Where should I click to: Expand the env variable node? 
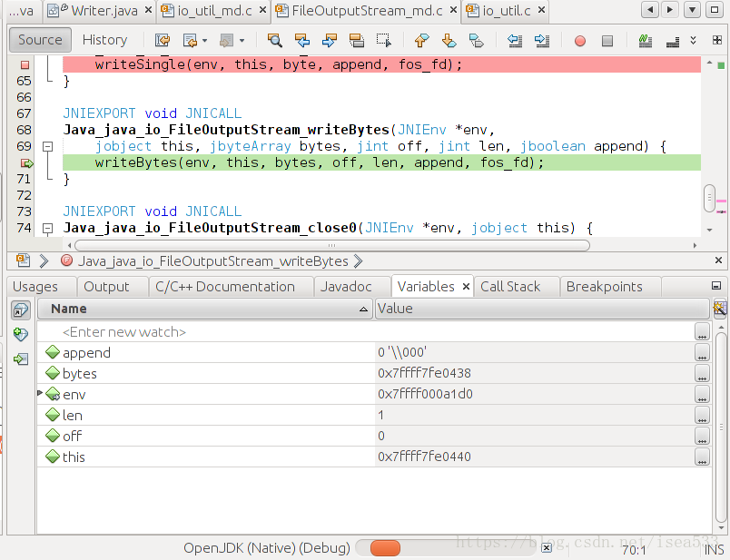40,394
